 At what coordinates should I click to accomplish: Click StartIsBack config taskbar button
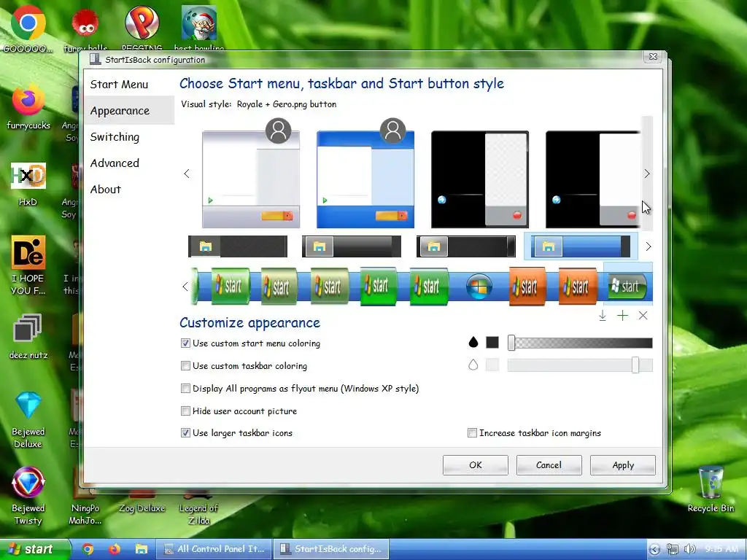click(x=332, y=549)
